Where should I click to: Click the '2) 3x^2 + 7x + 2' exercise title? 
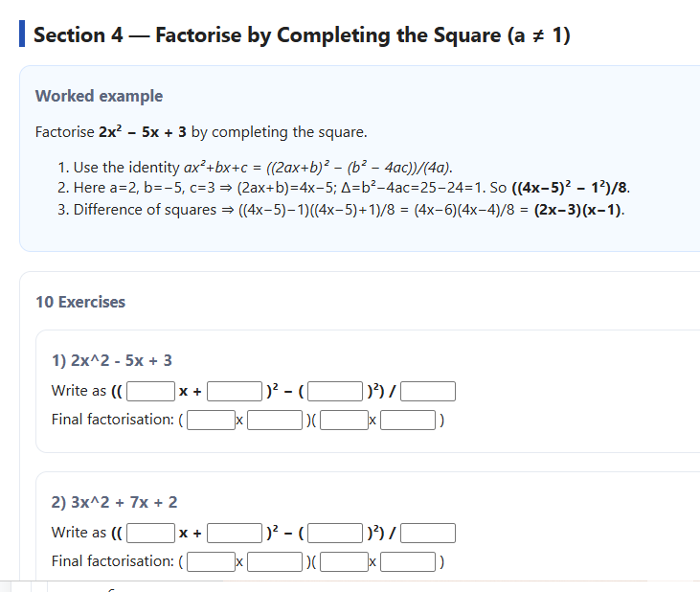[114, 502]
